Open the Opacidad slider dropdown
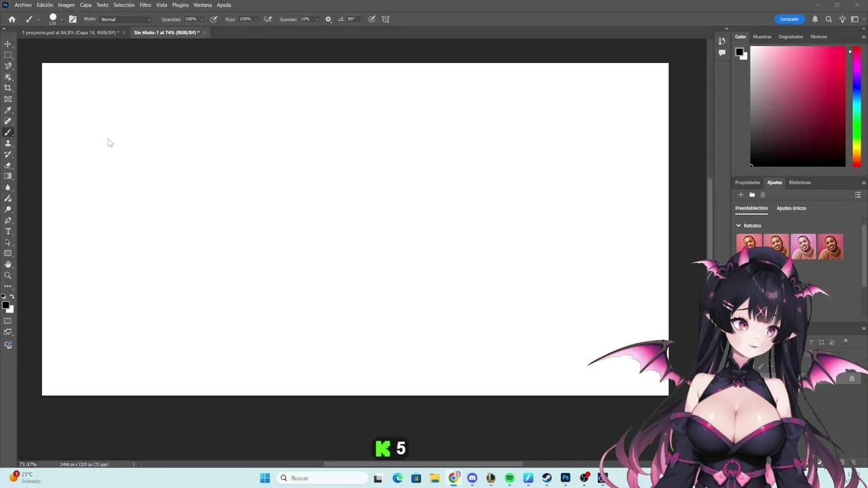Screen dimensions: 868x488 (x=202, y=19)
